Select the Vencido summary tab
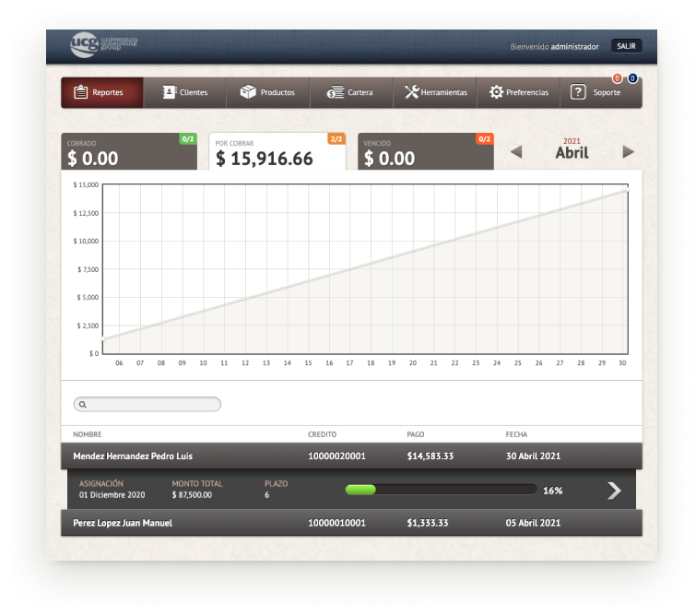Screen dimensions: 696x616 point(424,152)
